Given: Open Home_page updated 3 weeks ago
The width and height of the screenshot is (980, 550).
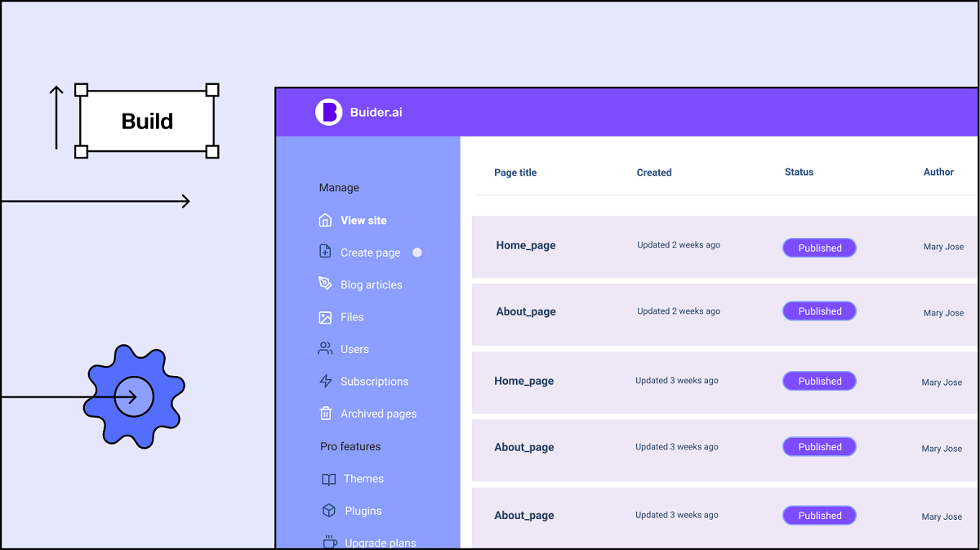Looking at the screenshot, I should [523, 381].
